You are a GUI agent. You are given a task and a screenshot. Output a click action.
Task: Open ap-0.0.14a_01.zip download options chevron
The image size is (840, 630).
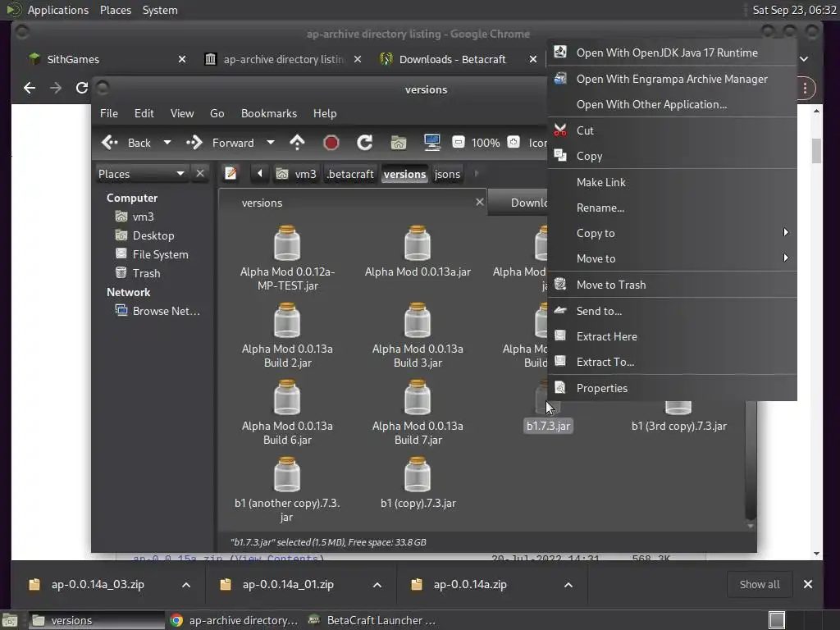377,584
